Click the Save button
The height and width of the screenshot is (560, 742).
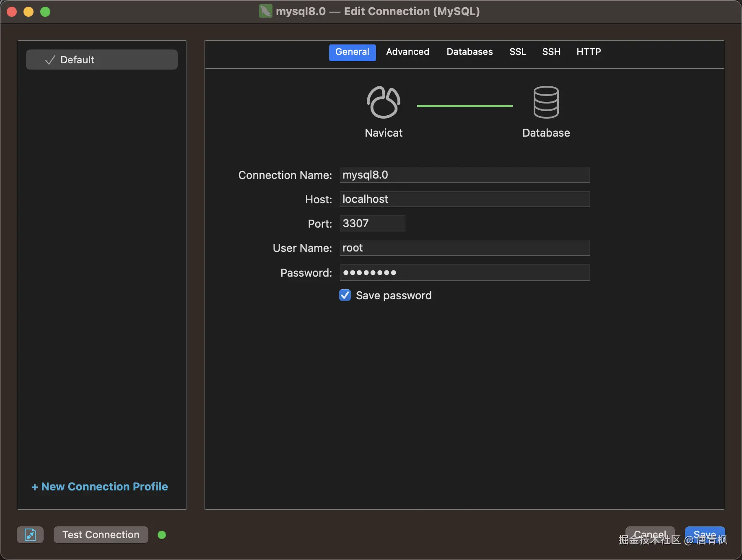pyautogui.click(x=705, y=535)
